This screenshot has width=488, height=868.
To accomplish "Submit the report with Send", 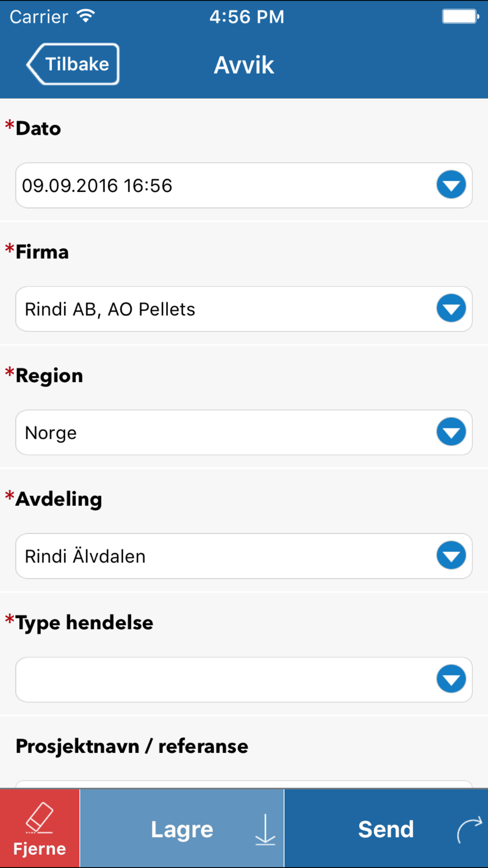I will tap(386, 828).
